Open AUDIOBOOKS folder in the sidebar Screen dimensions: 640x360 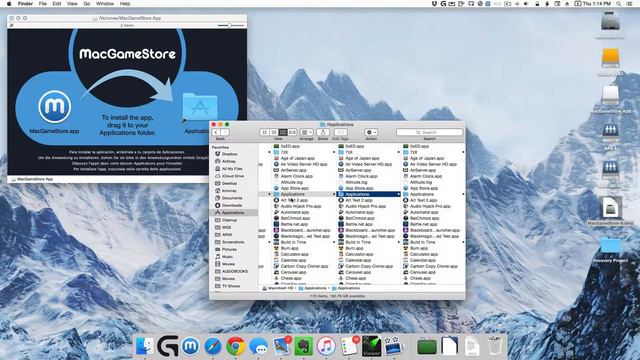(235, 271)
